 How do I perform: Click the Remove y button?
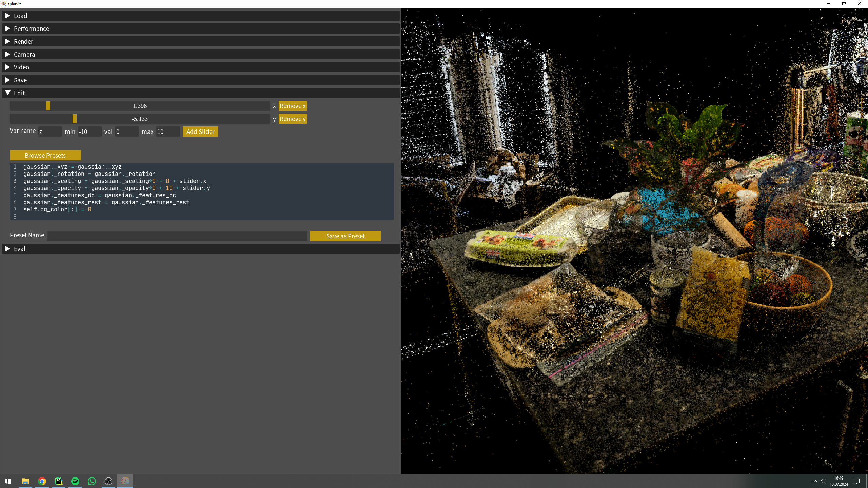pyautogui.click(x=293, y=119)
